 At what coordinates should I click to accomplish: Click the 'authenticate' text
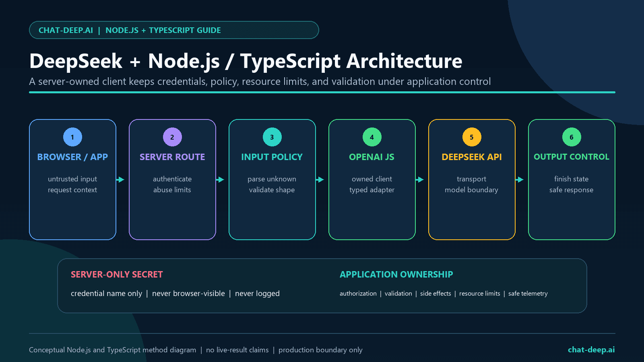click(172, 179)
